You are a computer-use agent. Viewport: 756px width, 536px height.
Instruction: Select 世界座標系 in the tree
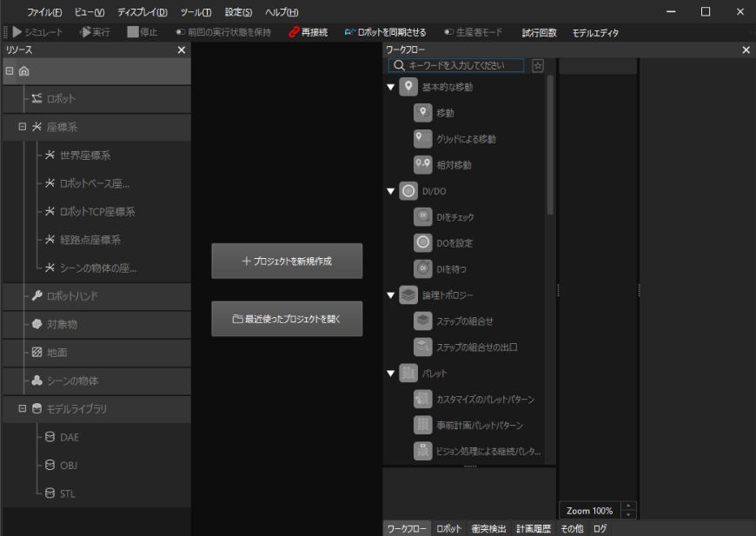(85, 156)
